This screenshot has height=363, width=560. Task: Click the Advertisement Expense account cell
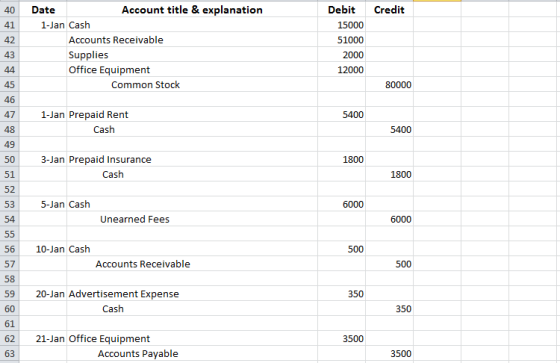pyautogui.click(x=192, y=294)
